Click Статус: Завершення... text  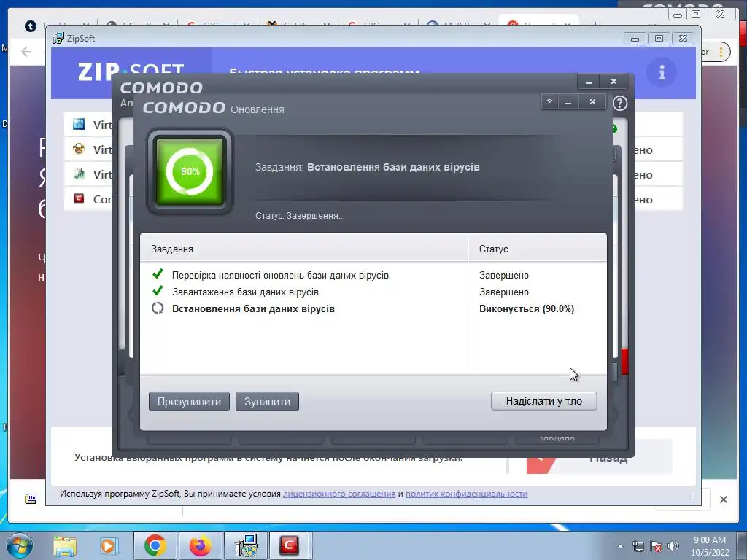tap(300, 216)
